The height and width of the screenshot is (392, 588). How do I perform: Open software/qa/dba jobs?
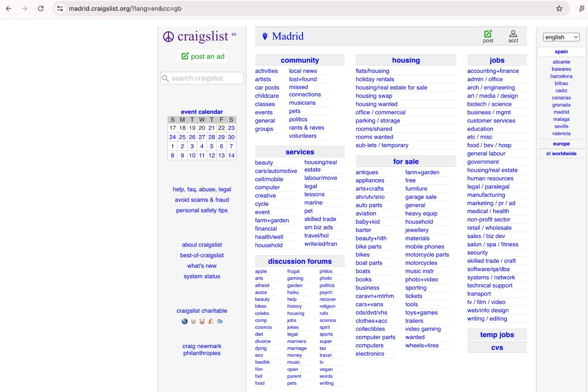488,269
